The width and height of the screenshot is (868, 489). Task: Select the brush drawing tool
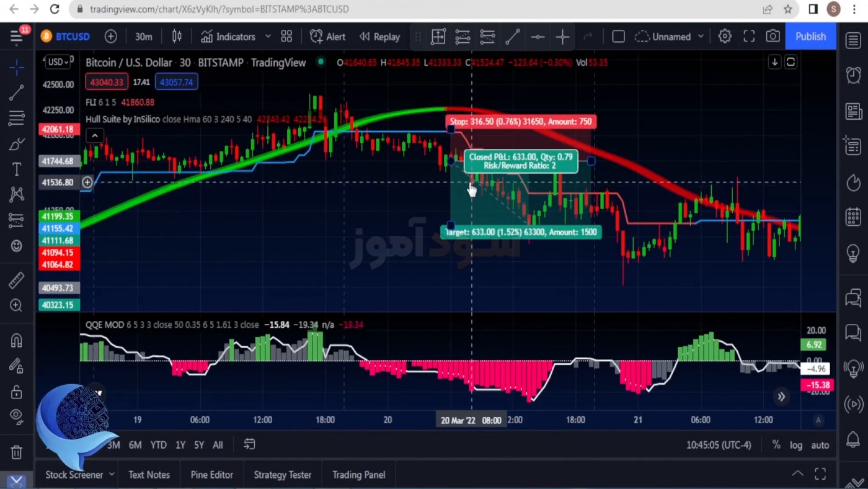tap(17, 144)
